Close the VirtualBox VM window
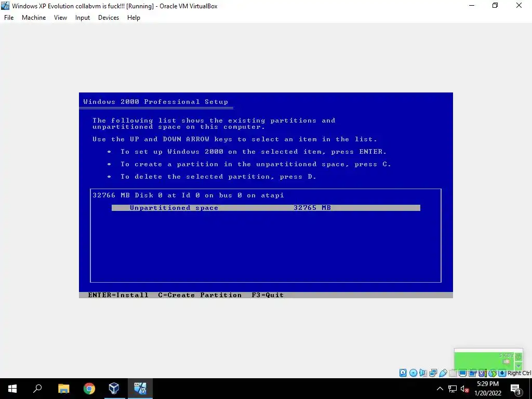 tap(519, 5)
